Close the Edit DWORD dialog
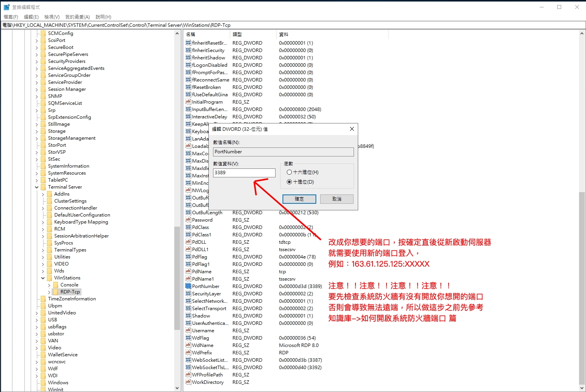Viewport: 586px width, 392px height. click(352, 129)
